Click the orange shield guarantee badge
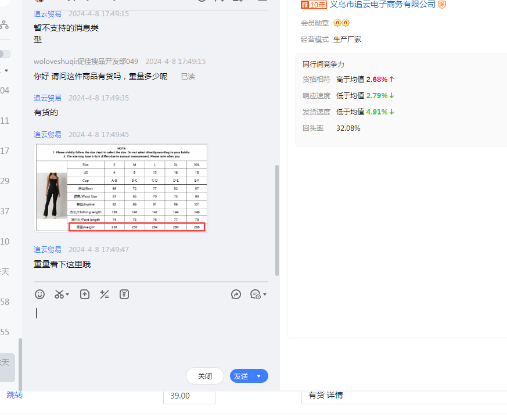Screen dimensions: 507x420 pyautogui.click(x=442, y=5)
